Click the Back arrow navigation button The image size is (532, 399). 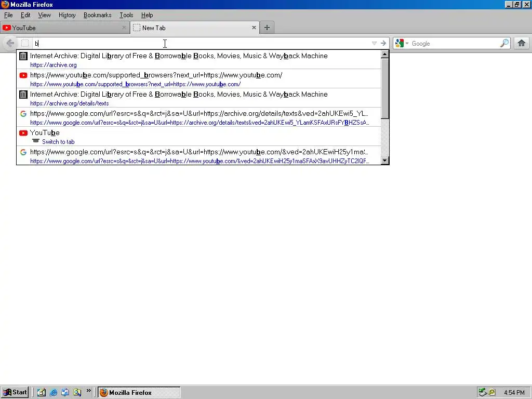[10, 44]
